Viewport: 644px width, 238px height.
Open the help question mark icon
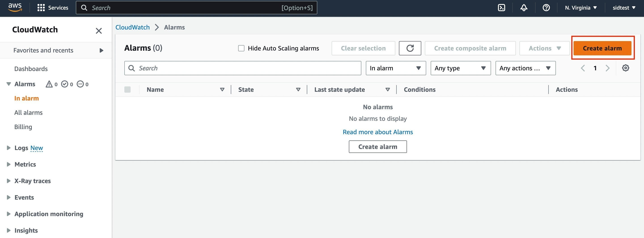click(x=546, y=8)
